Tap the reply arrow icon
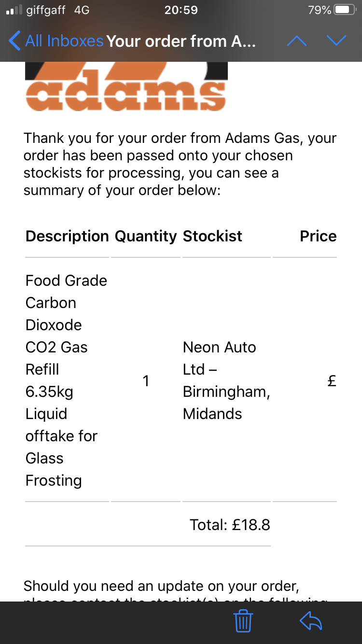Image resolution: width=362 pixels, height=644 pixels. point(311,621)
